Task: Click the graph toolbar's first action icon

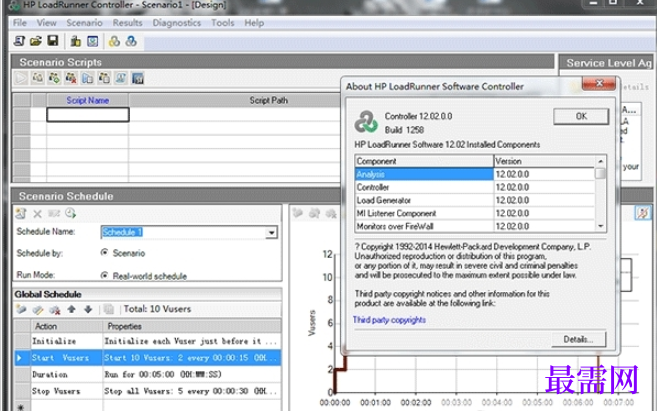Action: coord(298,213)
